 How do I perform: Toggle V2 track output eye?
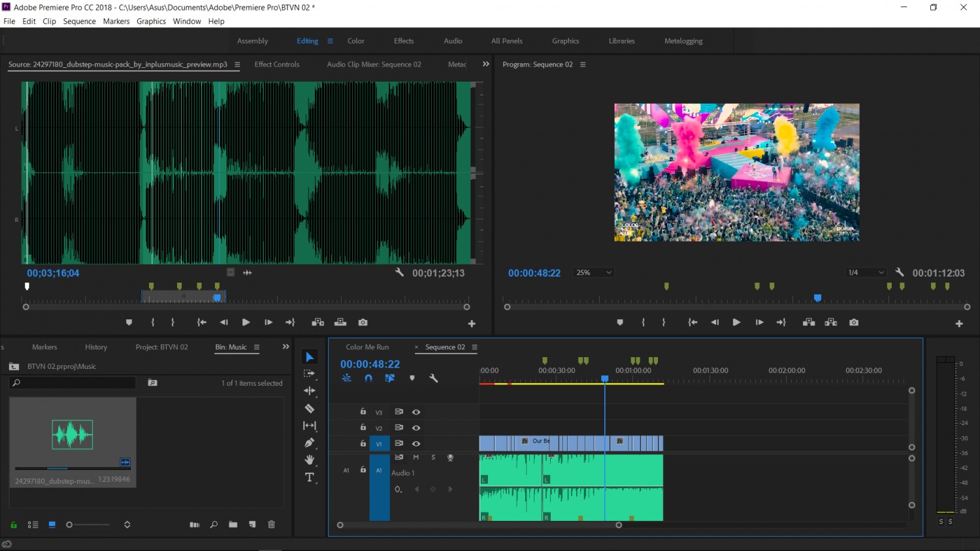tap(416, 428)
